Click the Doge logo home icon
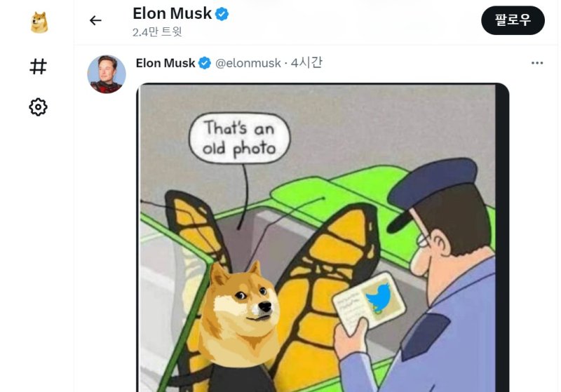 click(x=39, y=22)
